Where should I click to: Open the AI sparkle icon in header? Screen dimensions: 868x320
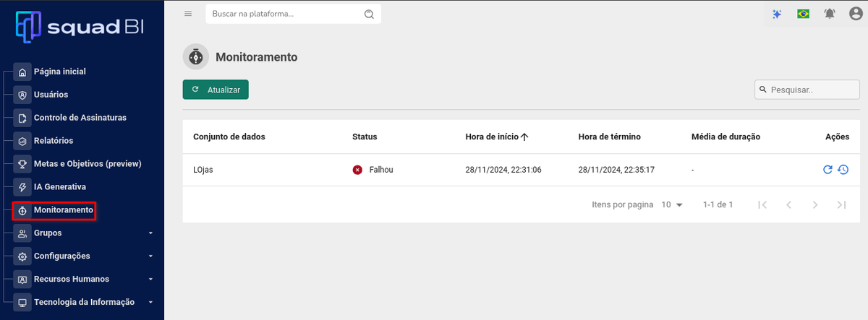[777, 14]
